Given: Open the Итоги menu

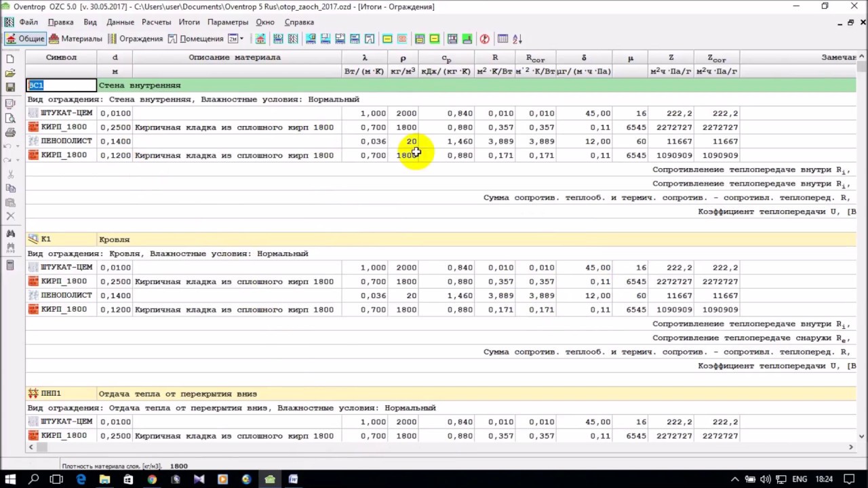Looking at the screenshot, I should pos(189,22).
